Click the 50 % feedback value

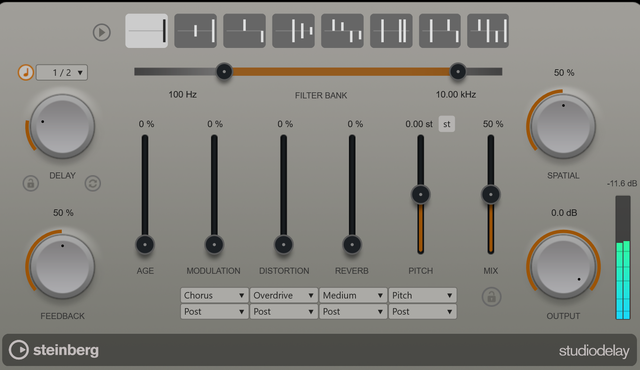pyautogui.click(x=63, y=213)
